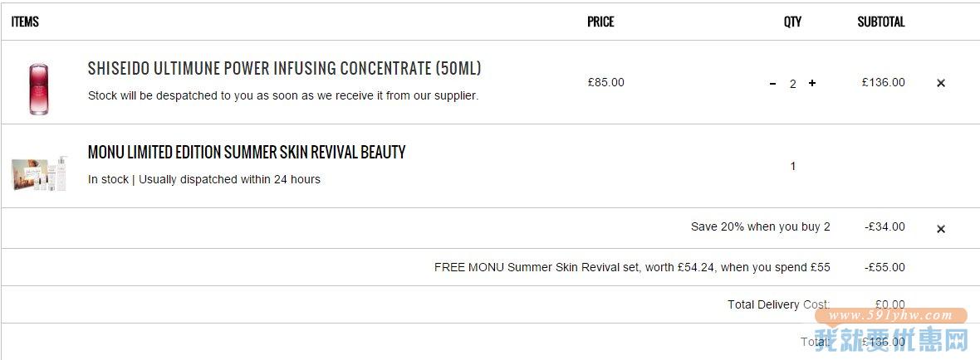This screenshot has width=980, height=360.
Task: Click the MONU quantity value 1
Action: pos(793,167)
